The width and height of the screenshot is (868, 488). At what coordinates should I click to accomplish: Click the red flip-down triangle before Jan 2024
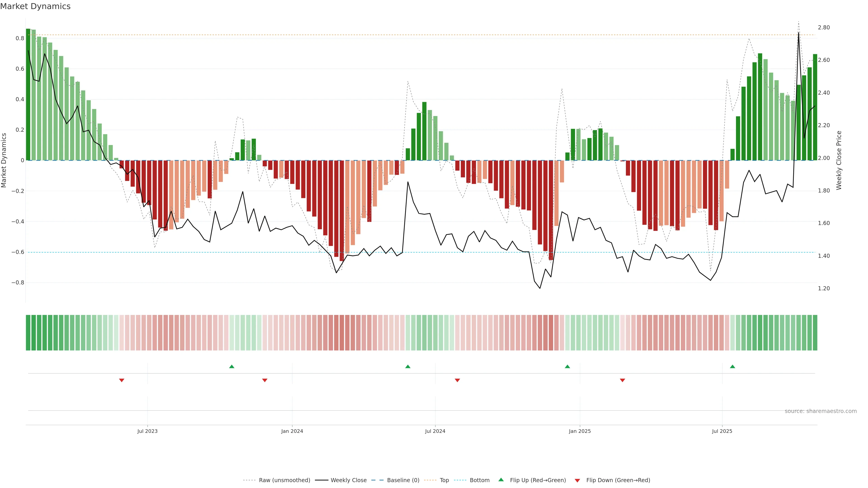click(265, 380)
